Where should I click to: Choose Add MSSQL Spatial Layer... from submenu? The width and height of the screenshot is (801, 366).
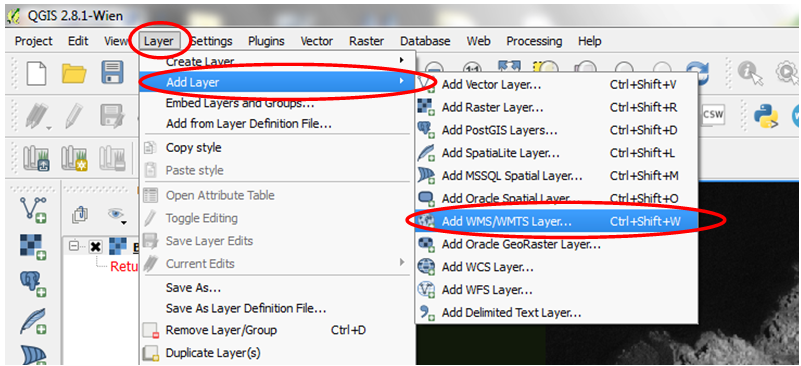pyautogui.click(x=556, y=176)
